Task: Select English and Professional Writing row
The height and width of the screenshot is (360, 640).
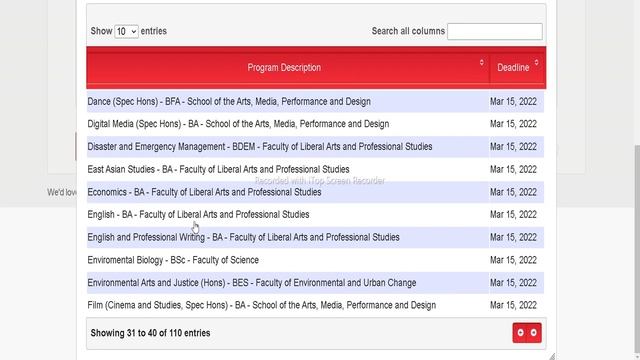Action: 315,238
